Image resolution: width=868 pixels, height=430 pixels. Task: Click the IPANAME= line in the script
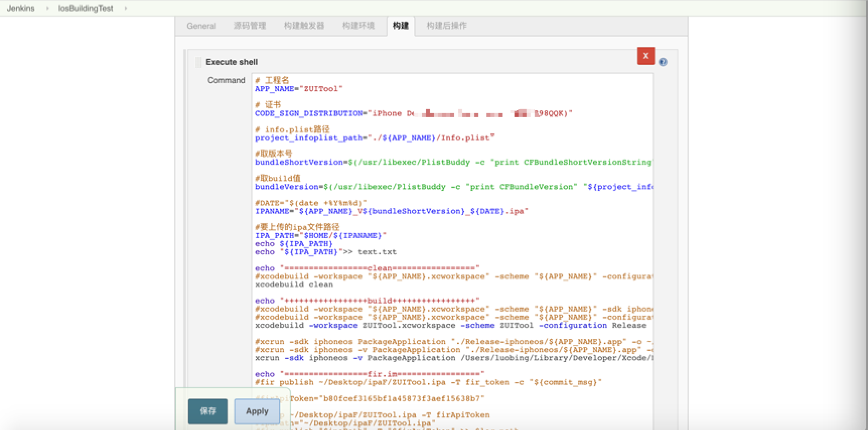[x=391, y=211]
